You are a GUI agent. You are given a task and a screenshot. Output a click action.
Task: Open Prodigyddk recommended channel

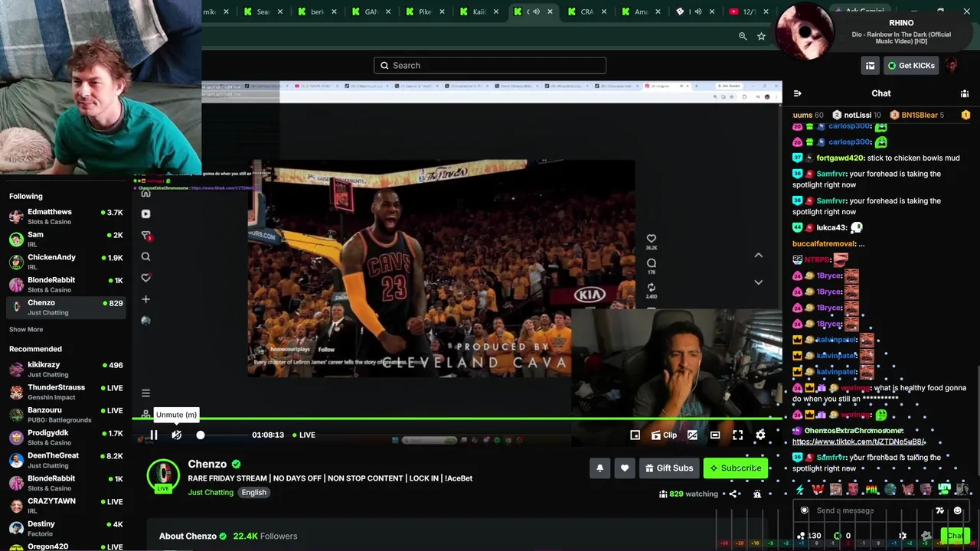(x=66, y=437)
